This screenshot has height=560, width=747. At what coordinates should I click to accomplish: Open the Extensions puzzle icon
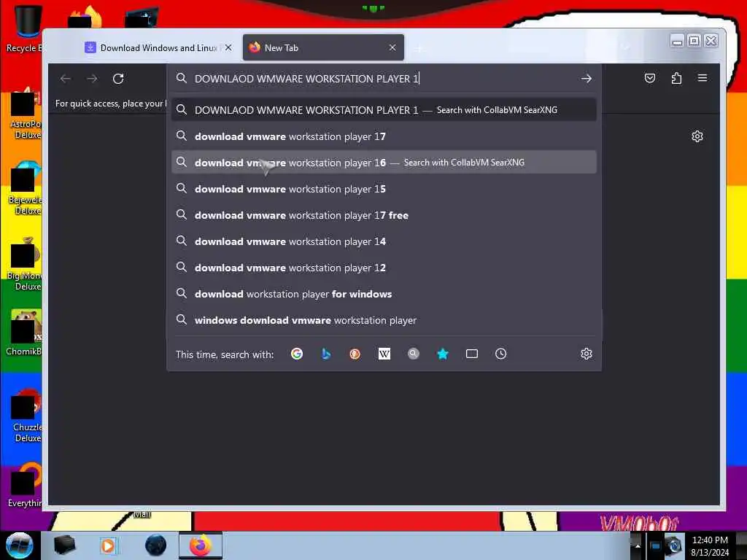(x=676, y=78)
